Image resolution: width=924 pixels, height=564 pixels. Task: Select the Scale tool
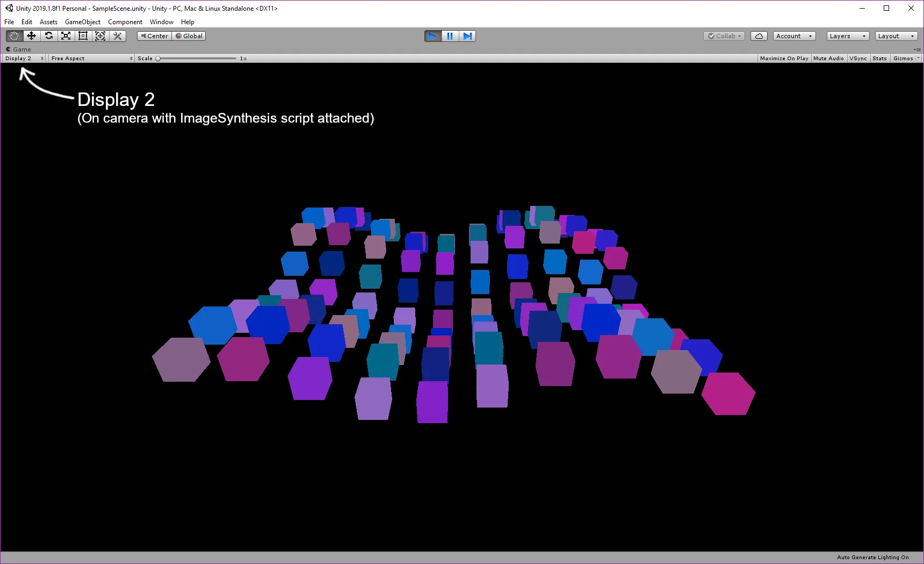click(66, 36)
